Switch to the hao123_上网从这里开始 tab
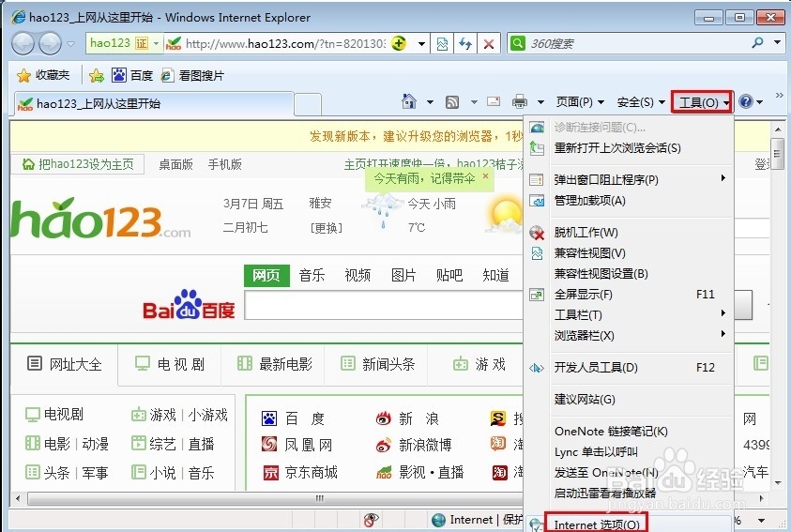The image size is (791, 532). pyautogui.click(x=154, y=104)
